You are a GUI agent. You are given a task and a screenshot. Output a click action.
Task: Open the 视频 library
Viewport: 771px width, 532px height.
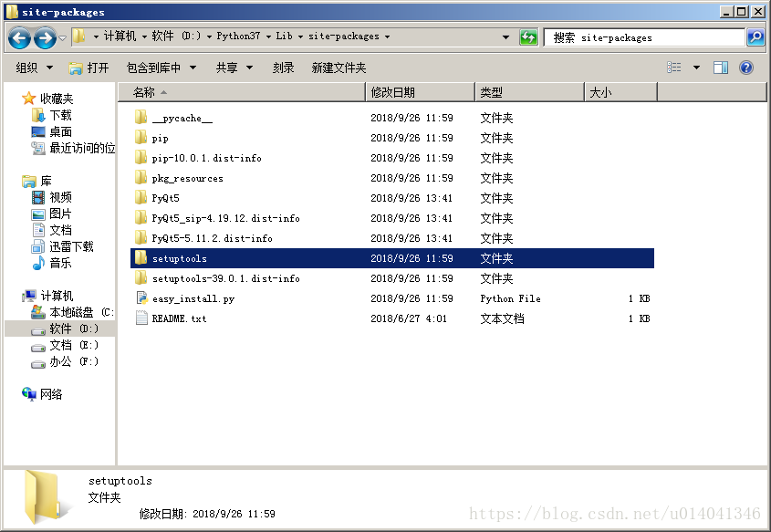coord(52,197)
